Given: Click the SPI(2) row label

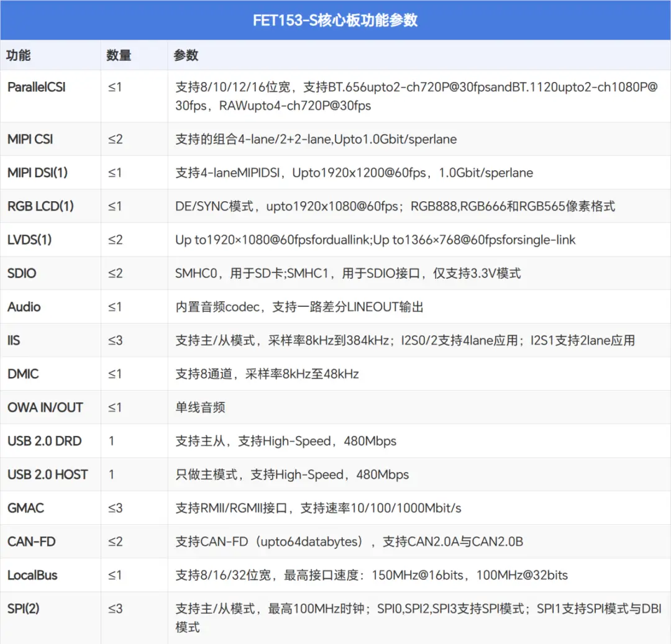Looking at the screenshot, I should pyautogui.click(x=21, y=609).
